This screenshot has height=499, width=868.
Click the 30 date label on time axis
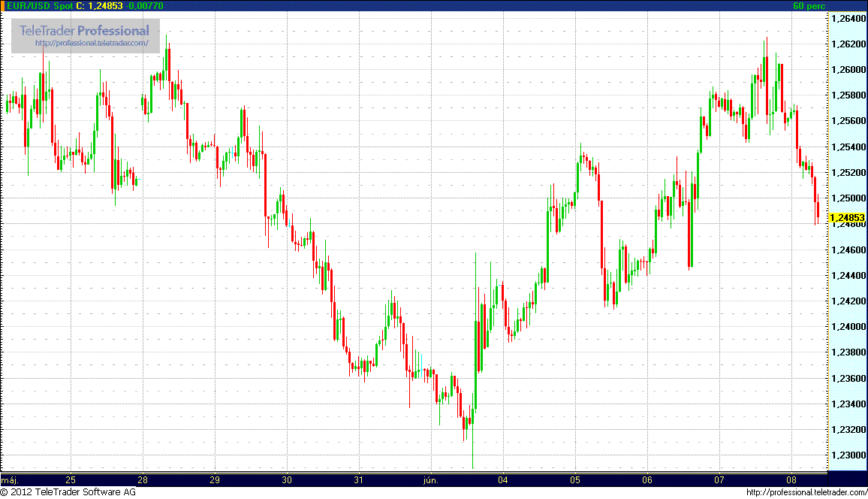(286, 480)
